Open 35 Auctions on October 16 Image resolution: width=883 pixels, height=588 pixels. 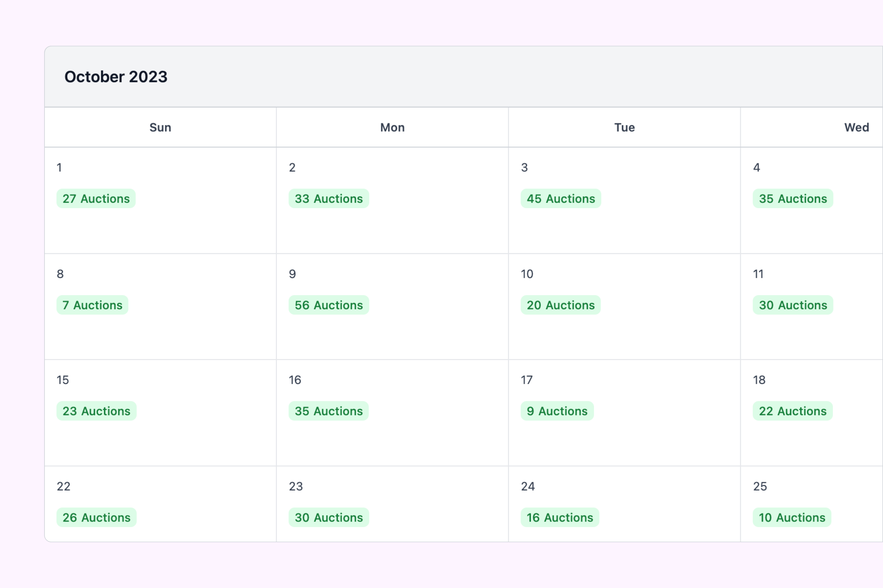click(x=329, y=411)
